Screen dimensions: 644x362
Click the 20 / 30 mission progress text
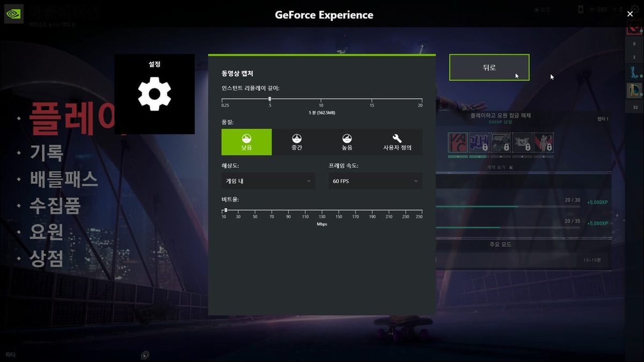click(x=573, y=200)
